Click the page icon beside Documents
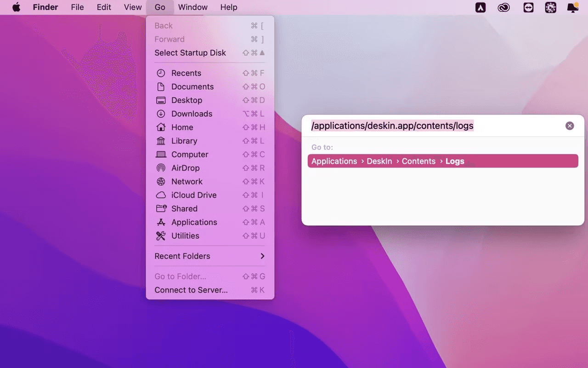 point(161,86)
